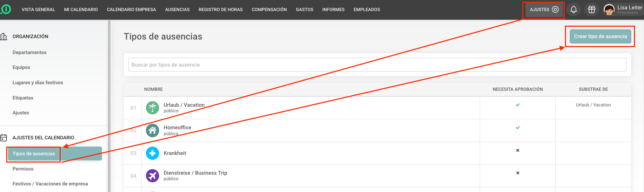Click the Krankheit plus cross icon
644x192 pixels.
coord(153,153)
